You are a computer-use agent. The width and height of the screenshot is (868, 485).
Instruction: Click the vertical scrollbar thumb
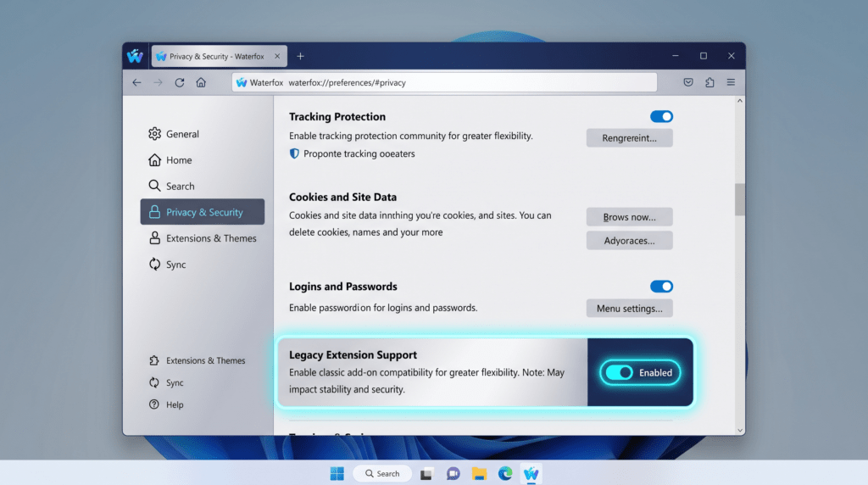point(739,199)
